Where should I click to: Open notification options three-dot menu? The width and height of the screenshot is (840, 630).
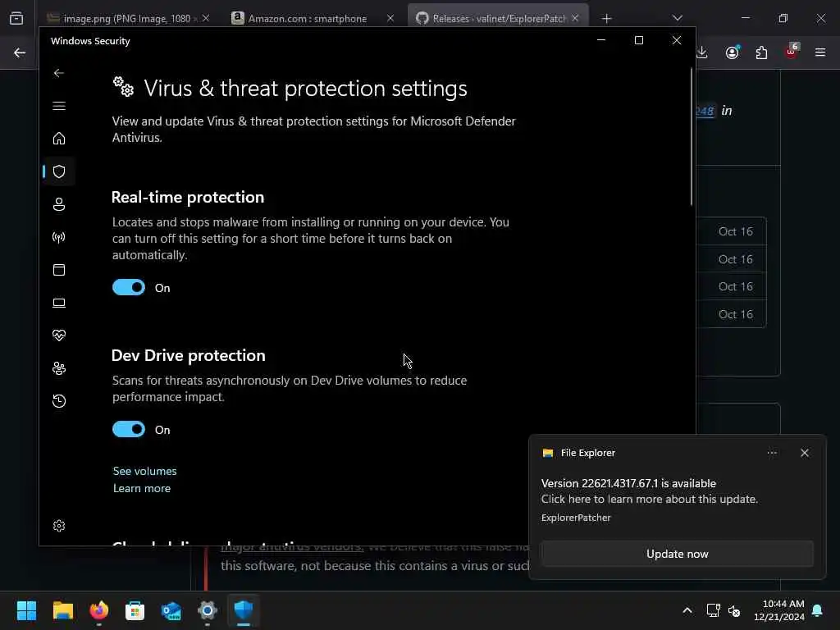coord(772,453)
